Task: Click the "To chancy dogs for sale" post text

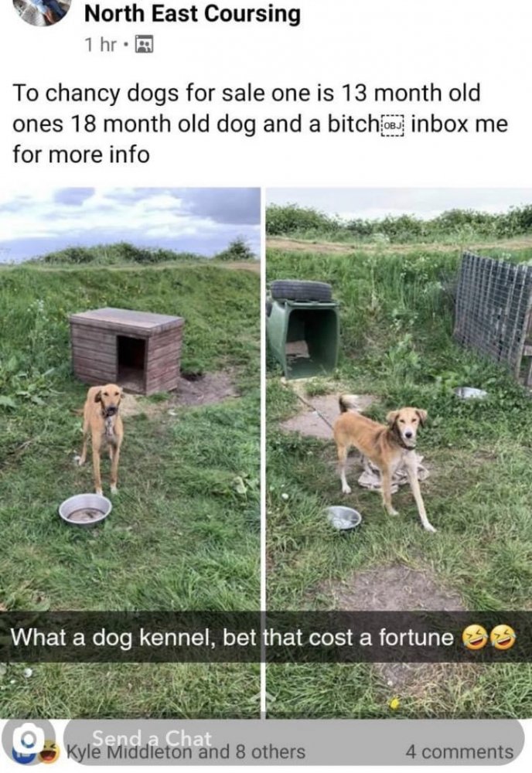Action: (x=260, y=124)
